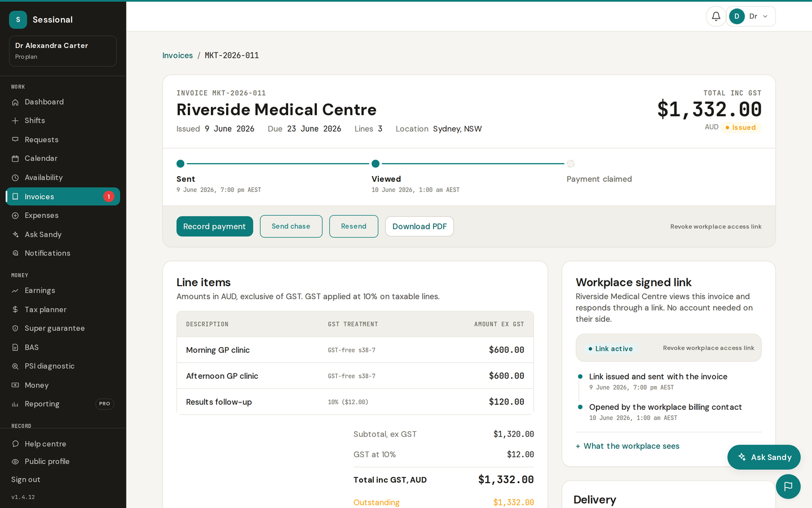Click Revoke workplace access link in action bar

716,227
